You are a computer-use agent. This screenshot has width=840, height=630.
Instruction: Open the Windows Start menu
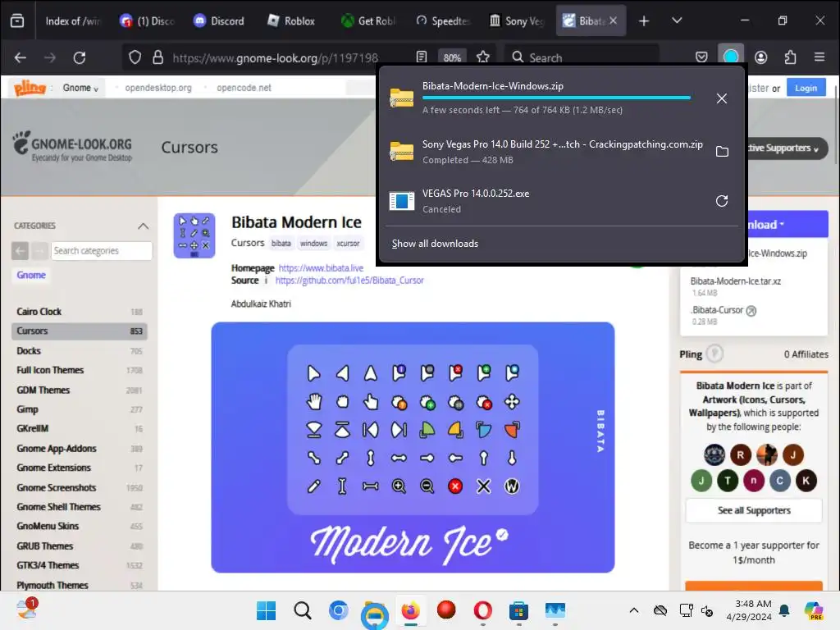tap(267, 610)
